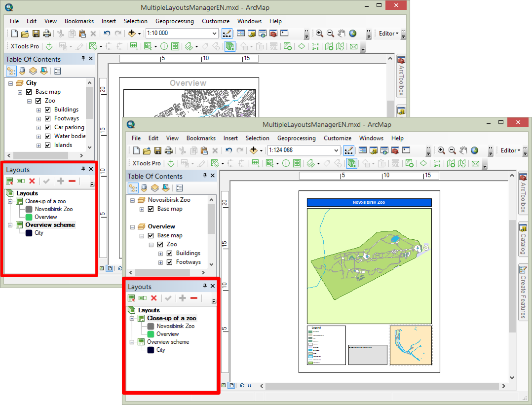Open Customize menu in front window
Image resolution: width=532 pixels, height=405 pixels.
[337, 138]
